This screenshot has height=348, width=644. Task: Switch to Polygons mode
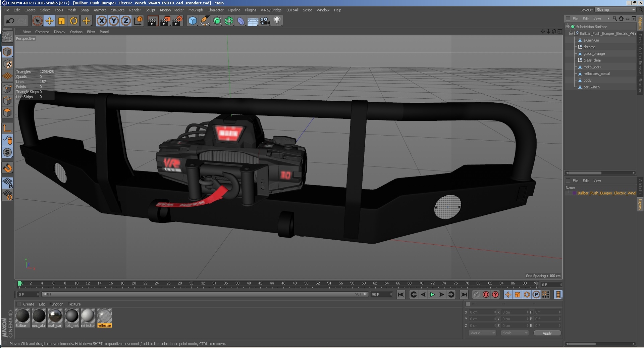click(x=7, y=113)
